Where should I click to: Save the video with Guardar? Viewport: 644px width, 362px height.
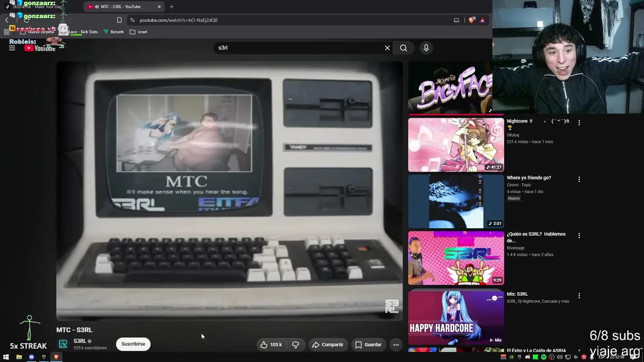368,344
